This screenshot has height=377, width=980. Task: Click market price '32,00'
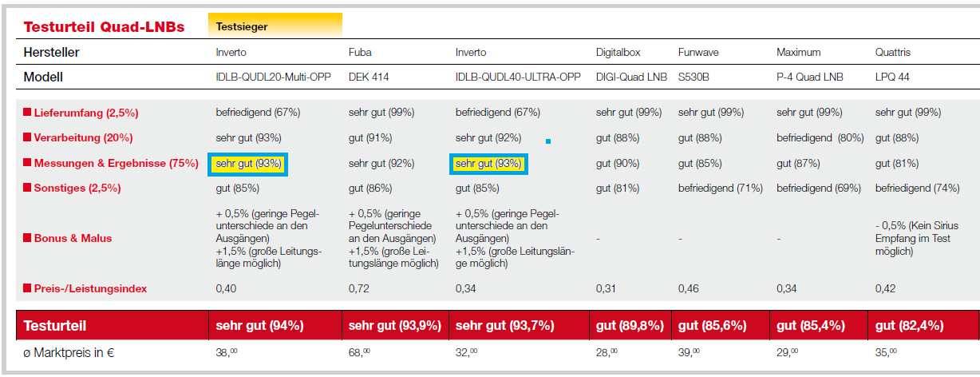point(467,352)
